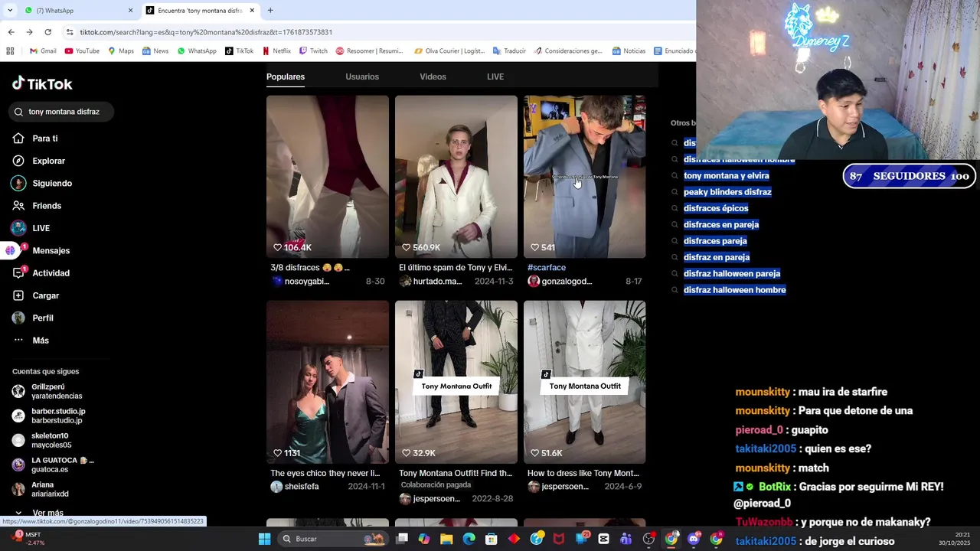
Task: Open sheisfefa couple video thumbnail
Action: point(328,382)
